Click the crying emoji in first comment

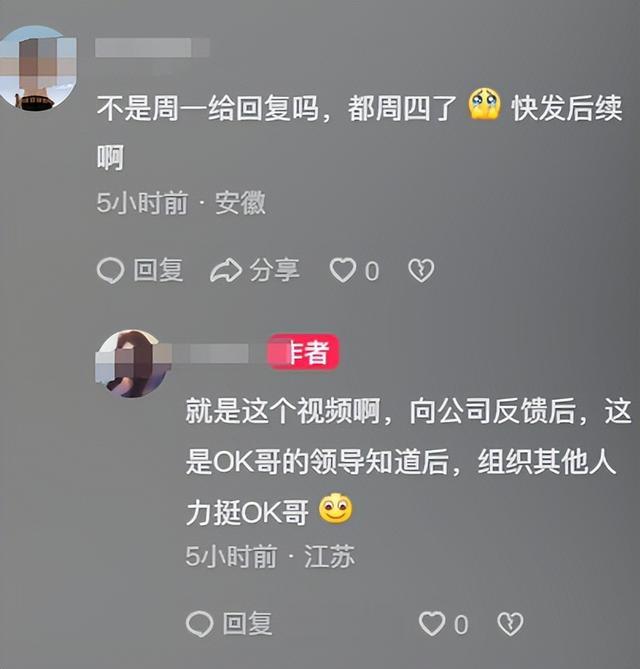[x=484, y=105]
